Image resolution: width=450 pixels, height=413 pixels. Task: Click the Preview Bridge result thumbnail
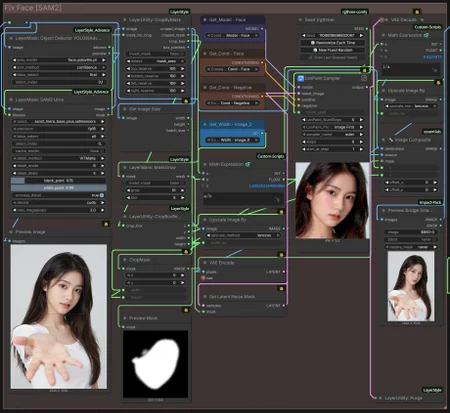[x=411, y=286]
